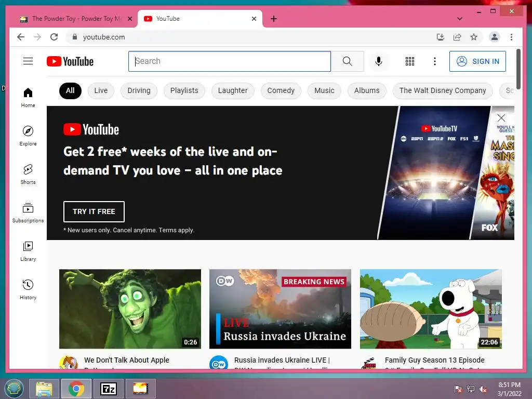Open File Explorer from the taskbar
Viewport: 532px width, 399px height.
[x=44, y=389]
